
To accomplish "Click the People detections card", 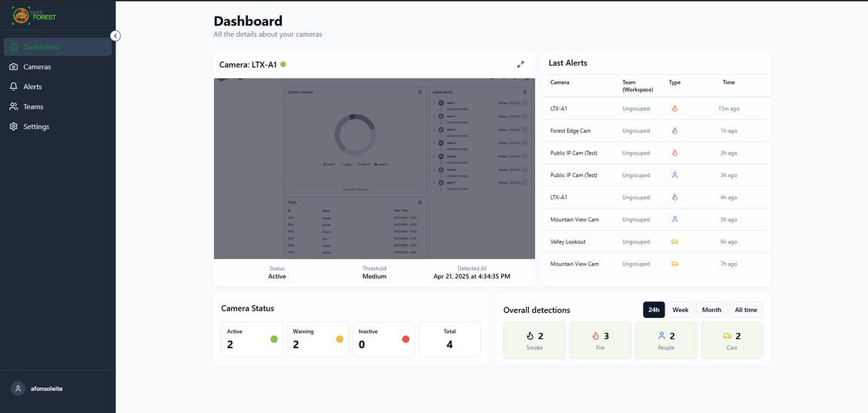I will click(x=666, y=340).
